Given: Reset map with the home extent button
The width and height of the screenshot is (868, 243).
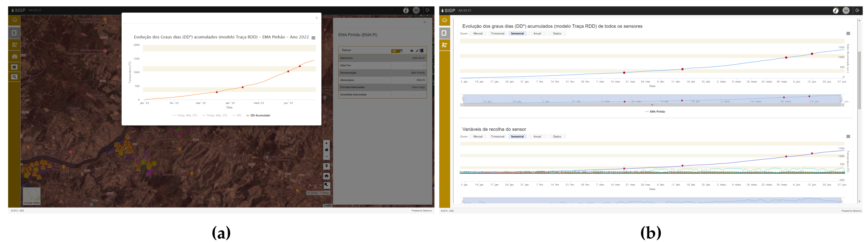Looking at the screenshot, I should [x=326, y=150].
